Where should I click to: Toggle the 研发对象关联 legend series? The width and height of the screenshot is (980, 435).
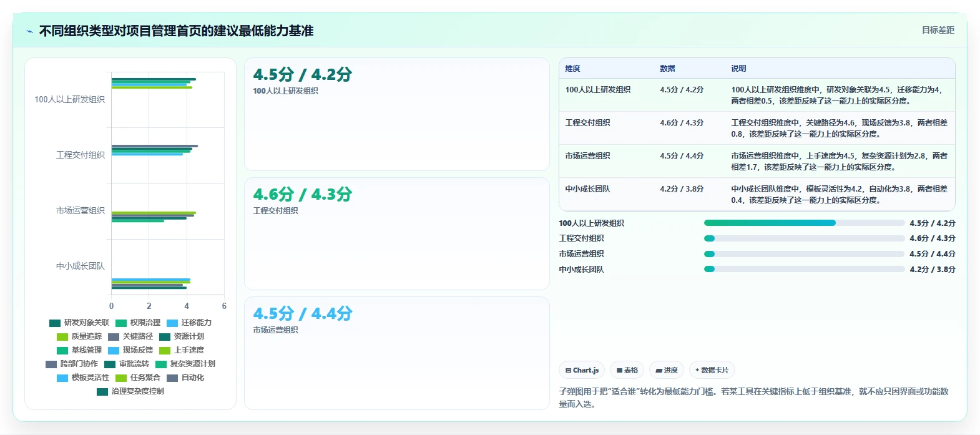(79, 323)
